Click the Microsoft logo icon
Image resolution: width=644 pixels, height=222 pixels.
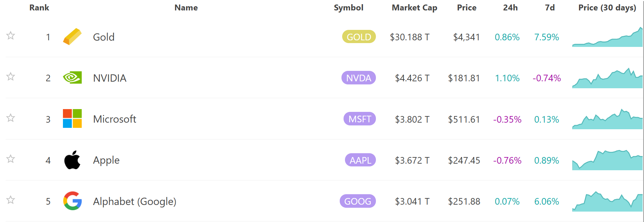[72, 118]
